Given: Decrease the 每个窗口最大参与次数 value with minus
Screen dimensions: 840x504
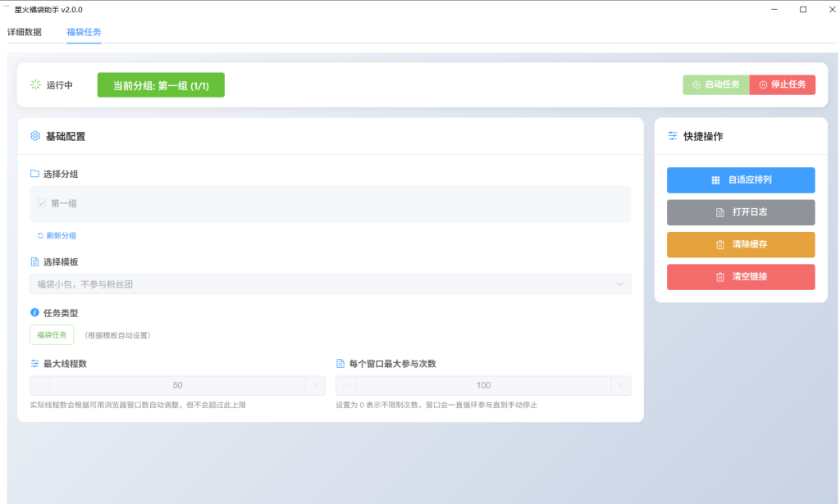Looking at the screenshot, I should click(x=346, y=385).
